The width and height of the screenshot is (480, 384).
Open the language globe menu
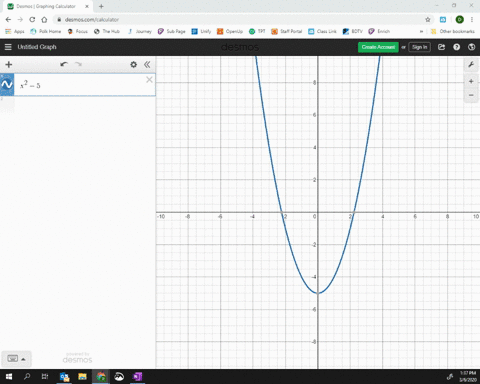[471, 47]
